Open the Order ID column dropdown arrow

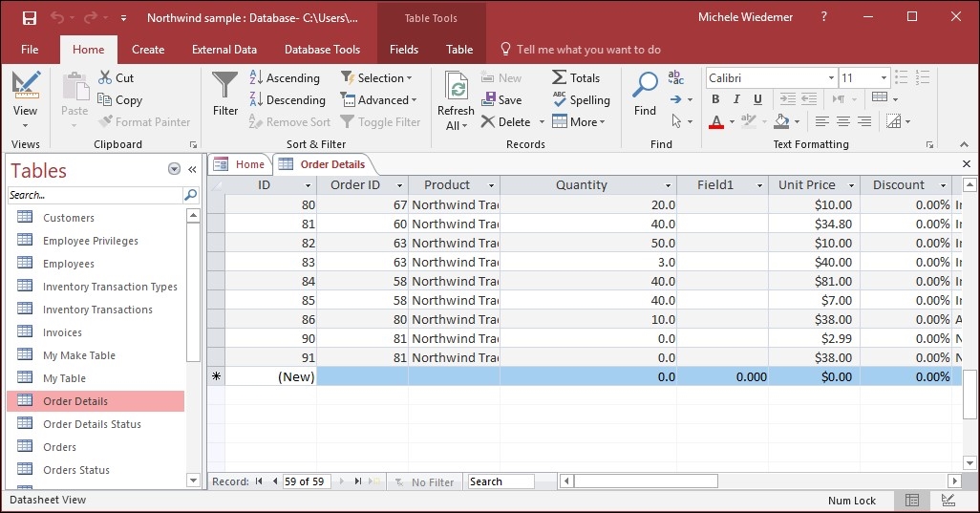[400, 185]
